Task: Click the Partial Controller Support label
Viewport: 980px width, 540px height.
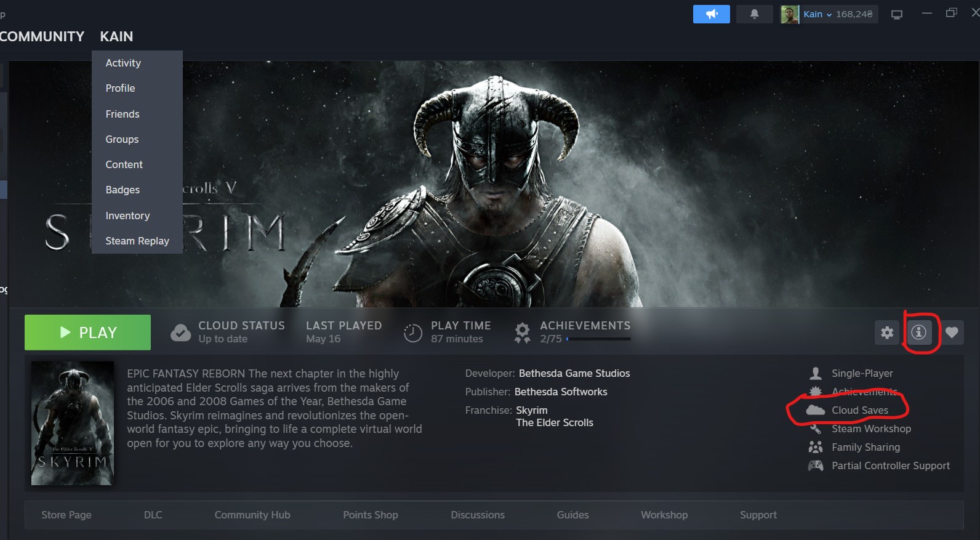Action: tap(891, 465)
